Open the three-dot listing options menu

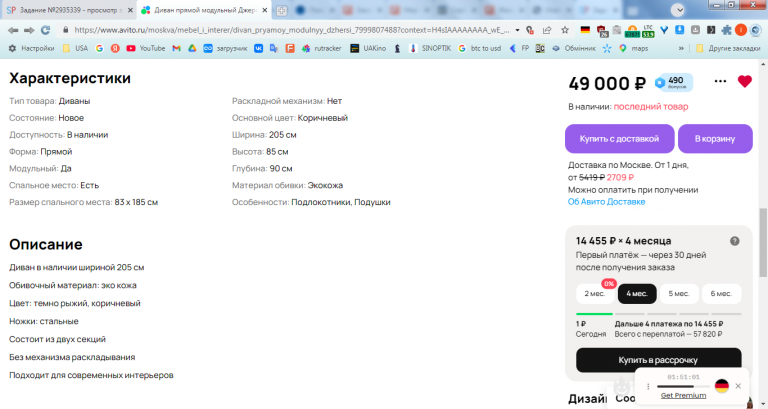coord(720,81)
